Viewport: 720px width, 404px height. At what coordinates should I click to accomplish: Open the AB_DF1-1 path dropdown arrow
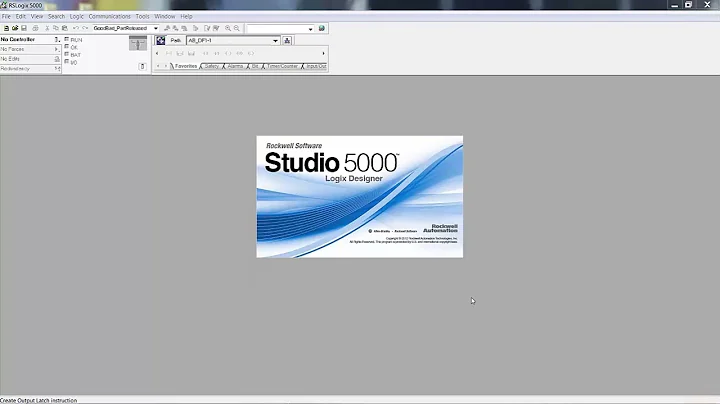(x=275, y=40)
